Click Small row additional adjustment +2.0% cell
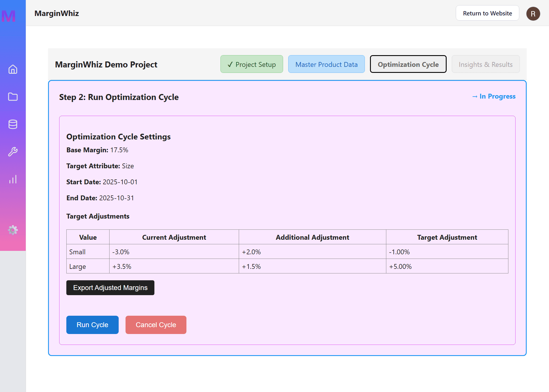 coord(312,252)
